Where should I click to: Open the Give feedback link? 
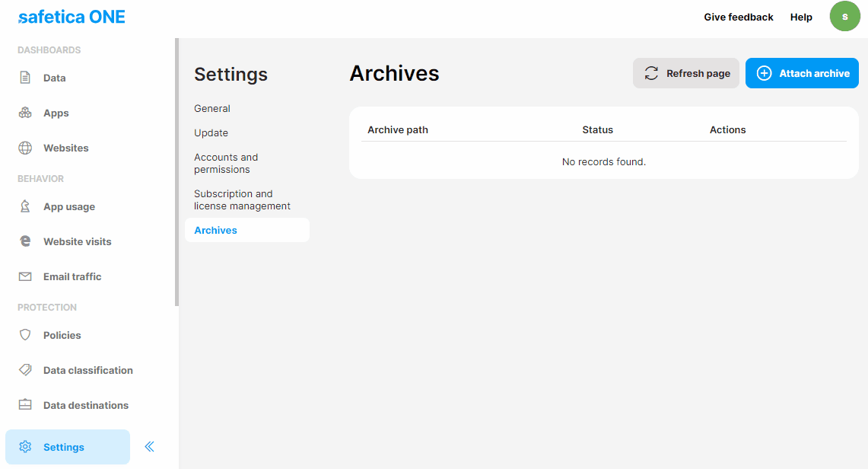[739, 16]
